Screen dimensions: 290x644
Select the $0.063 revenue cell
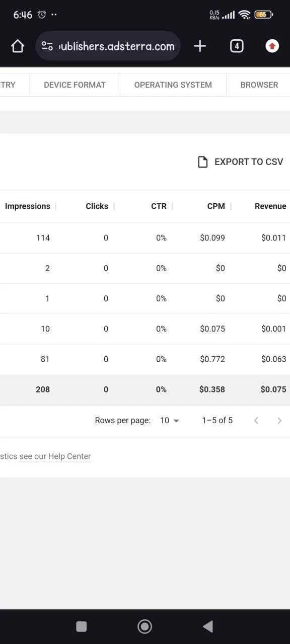coord(273,359)
